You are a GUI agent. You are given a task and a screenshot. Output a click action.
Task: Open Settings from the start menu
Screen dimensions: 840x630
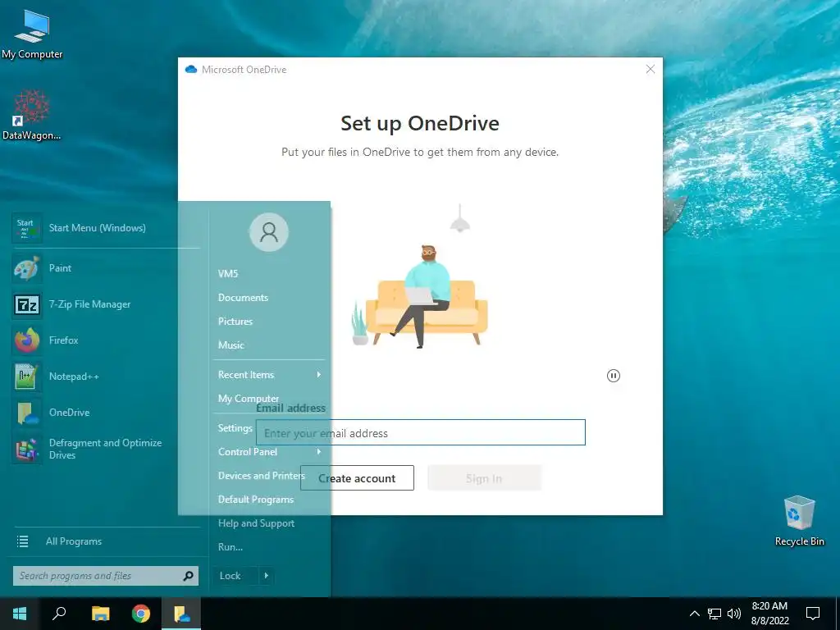(235, 428)
